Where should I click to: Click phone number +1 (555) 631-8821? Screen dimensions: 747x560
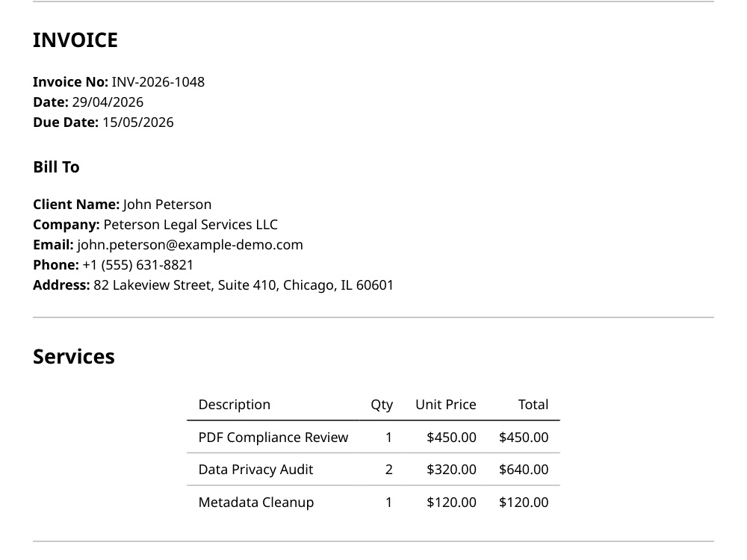(138, 265)
